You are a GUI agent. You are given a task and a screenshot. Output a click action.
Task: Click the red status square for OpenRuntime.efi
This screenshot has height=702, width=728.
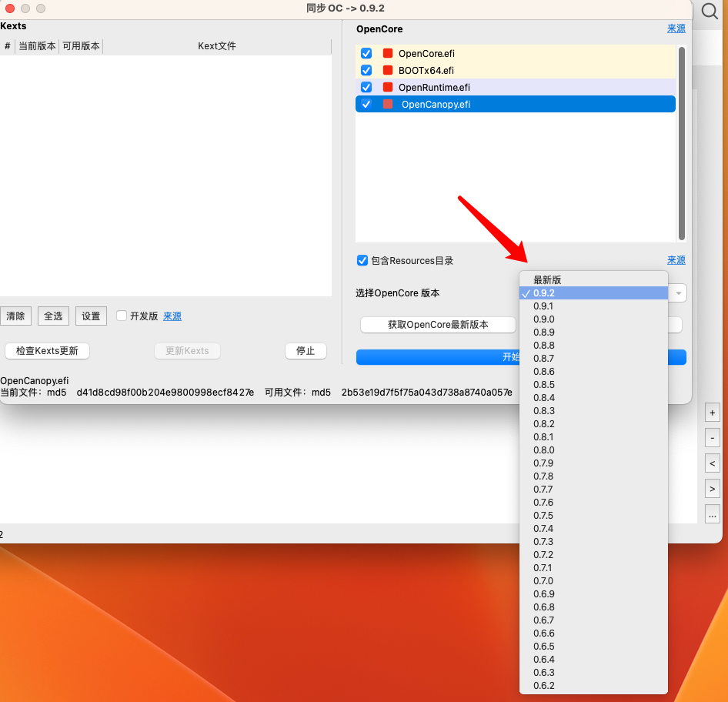pos(388,87)
